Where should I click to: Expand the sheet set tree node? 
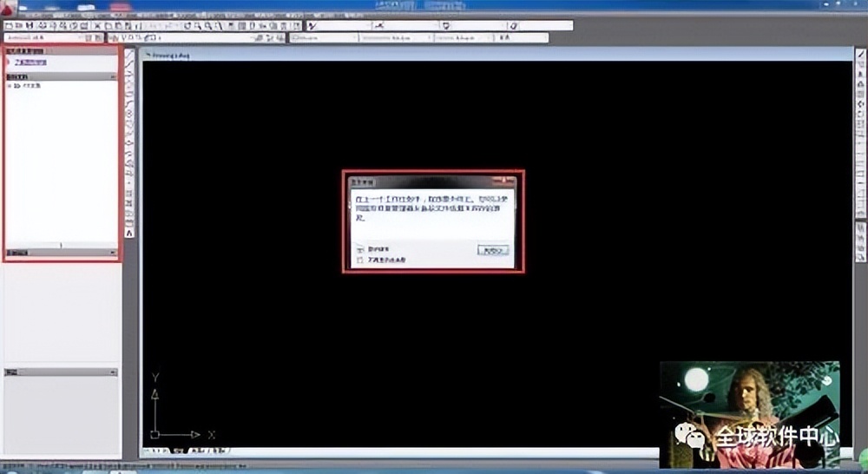coord(10,86)
